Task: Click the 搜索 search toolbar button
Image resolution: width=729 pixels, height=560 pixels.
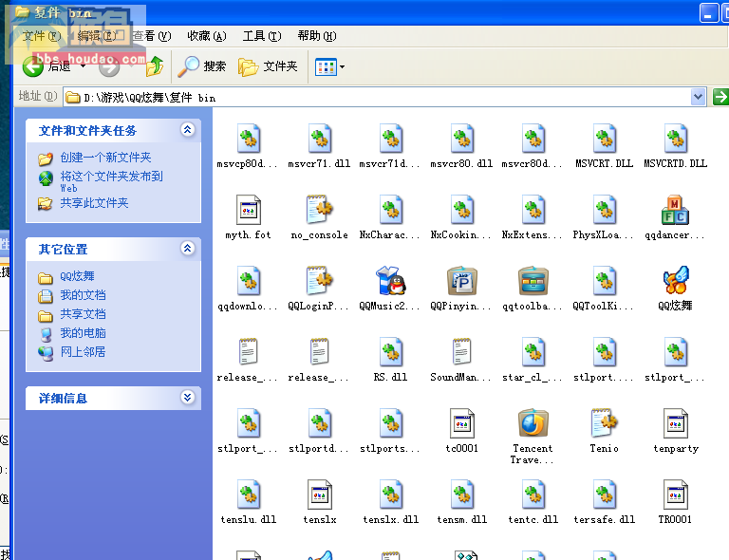Action: pyautogui.click(x=202, y=66)
